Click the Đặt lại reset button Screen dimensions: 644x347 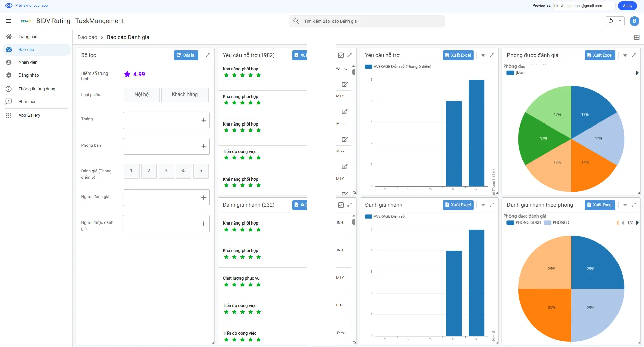click(x=186, y=55)
